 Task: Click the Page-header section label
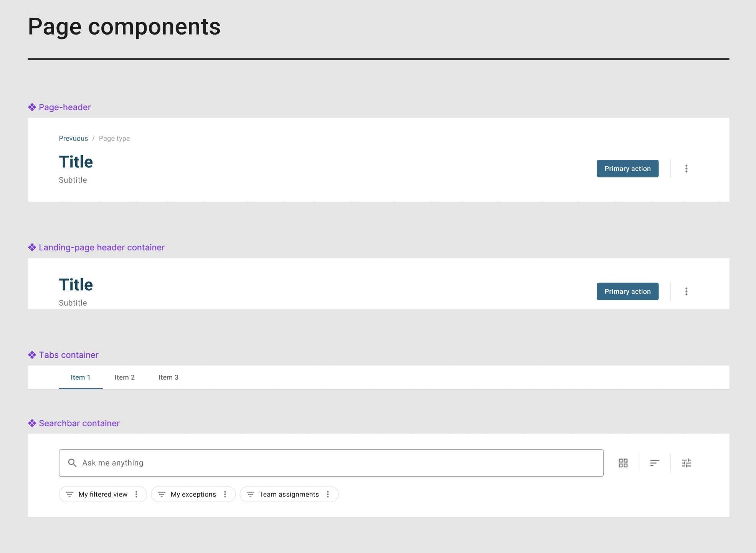[65, 107]
